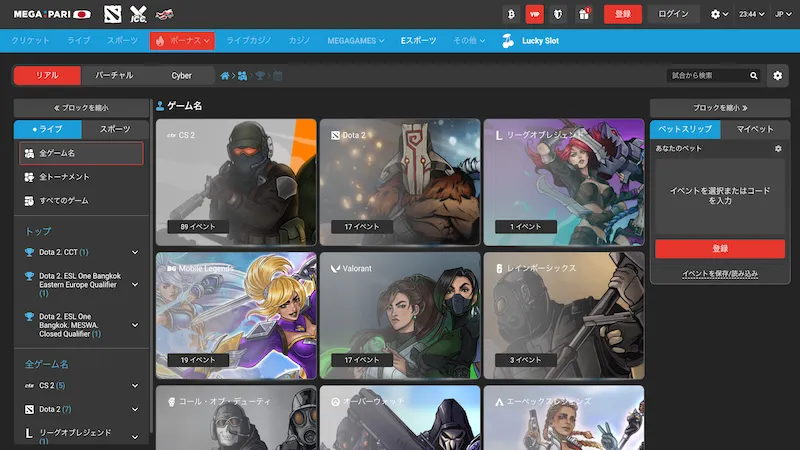
Task: Click the home breadcrumb icon
Action: point(224,76)
